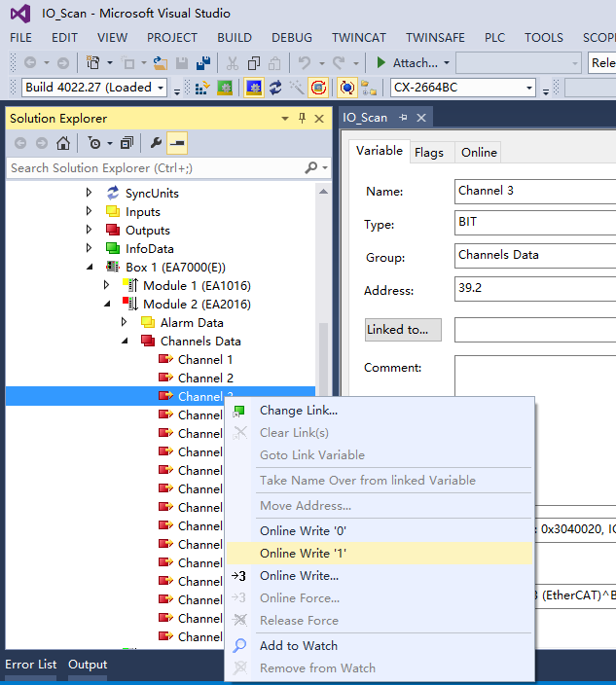Expand the Outputs tree node
This screenshot has height=685, width=616.
(x=90, y=230)
